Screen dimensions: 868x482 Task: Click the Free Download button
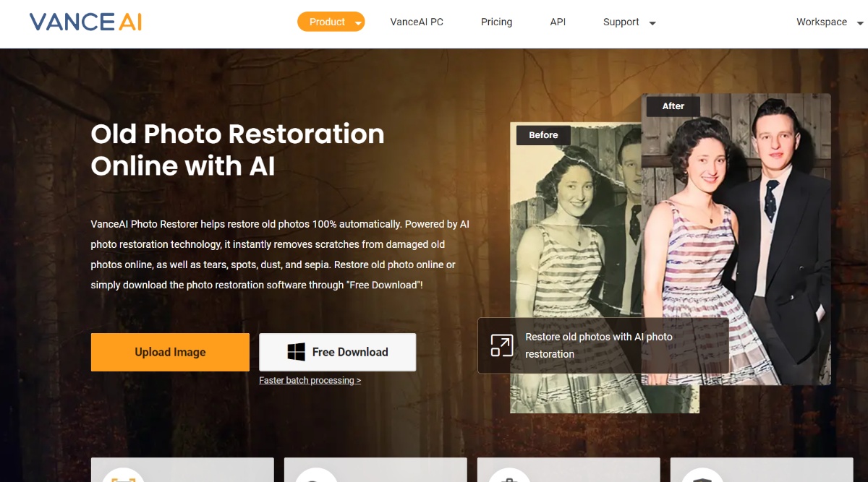click(338, 352)
